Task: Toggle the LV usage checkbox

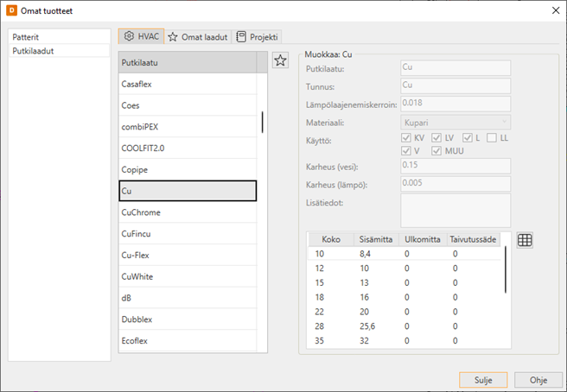Action: (437, 138)
